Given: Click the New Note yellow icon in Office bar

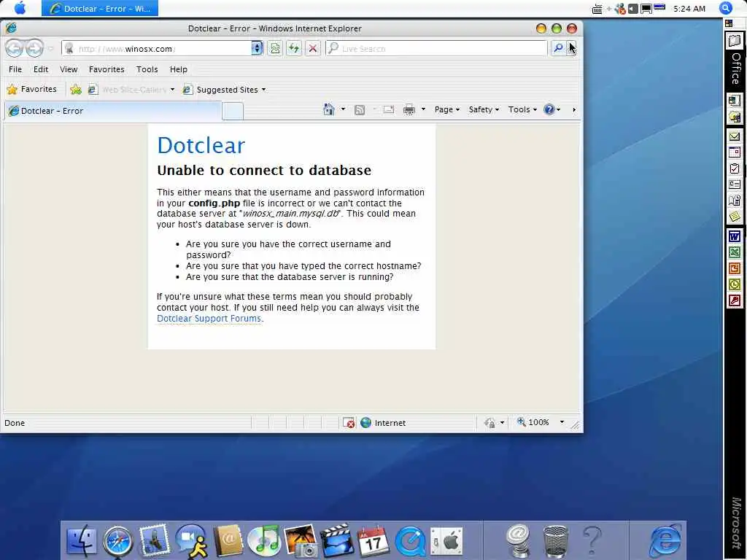Looking at the screenshot, I should pos(734,217).
